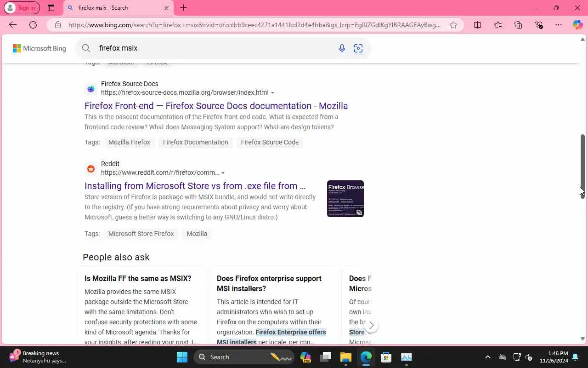588x368 pixels.
Task: Open File Explorer from taskbar
Action: 346,357
